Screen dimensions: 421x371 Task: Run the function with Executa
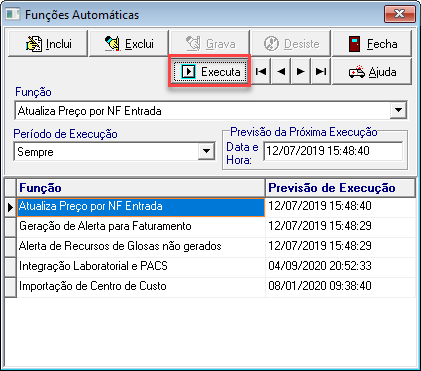210,71
